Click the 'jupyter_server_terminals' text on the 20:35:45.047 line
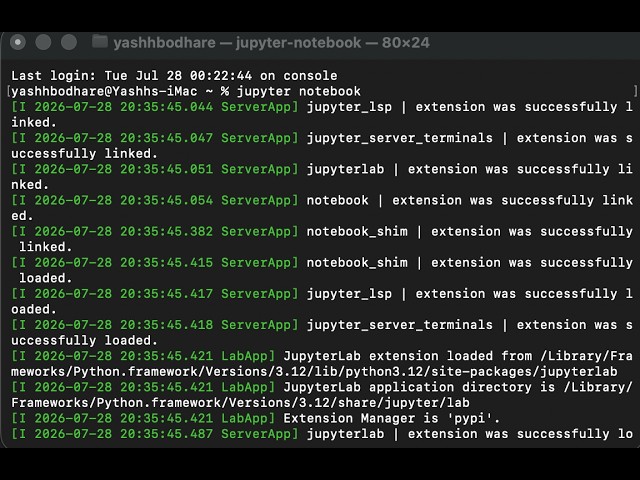Viewport: 640px width, 480px height. click(x=400, y=138)
